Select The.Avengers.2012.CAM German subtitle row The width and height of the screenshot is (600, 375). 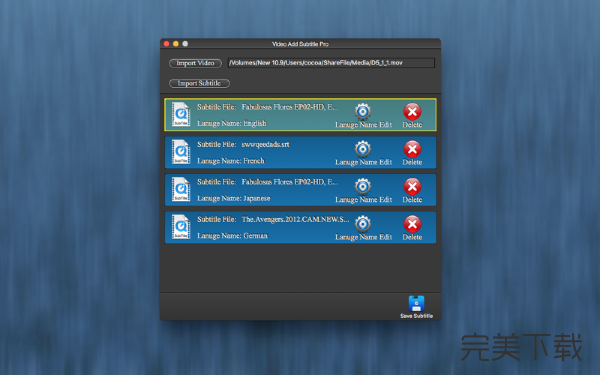(x=300, y=227)
